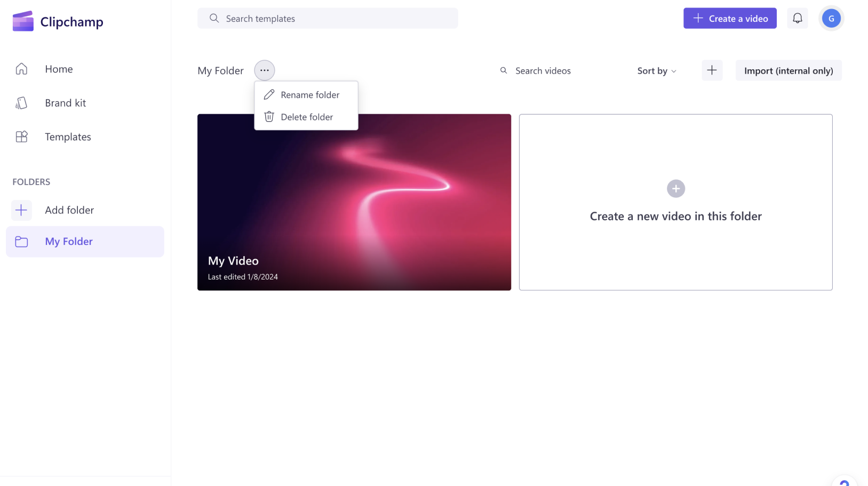Click the trash icon next to Delete folder

pyautogui.click(x=269, y=117)
